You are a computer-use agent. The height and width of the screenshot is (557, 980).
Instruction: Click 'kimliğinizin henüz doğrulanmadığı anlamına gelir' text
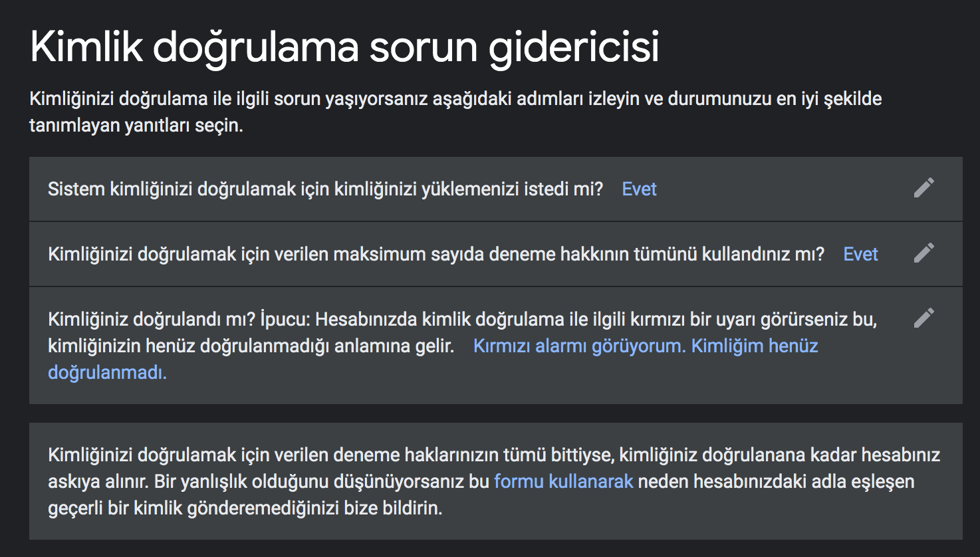click(x=251, y=346)
